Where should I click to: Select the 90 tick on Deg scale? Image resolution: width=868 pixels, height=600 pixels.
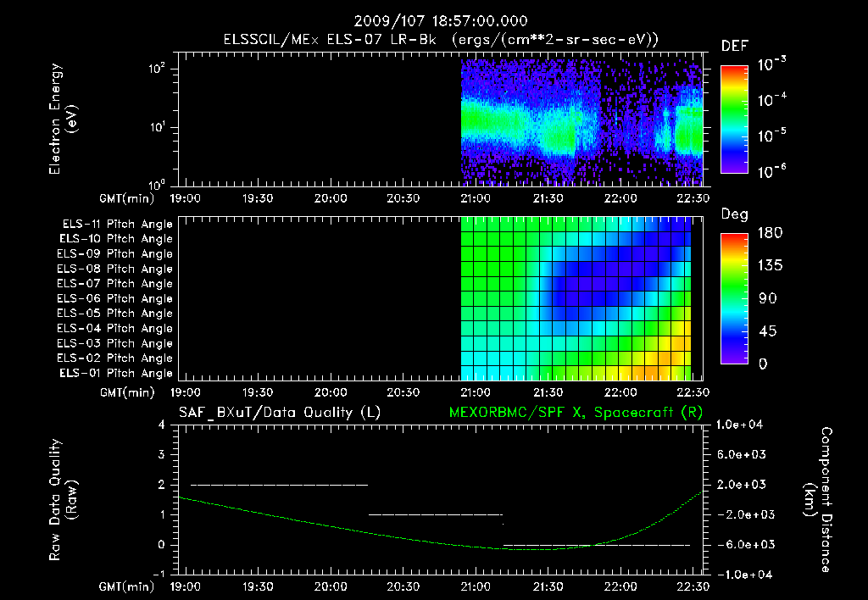(767, 298)
